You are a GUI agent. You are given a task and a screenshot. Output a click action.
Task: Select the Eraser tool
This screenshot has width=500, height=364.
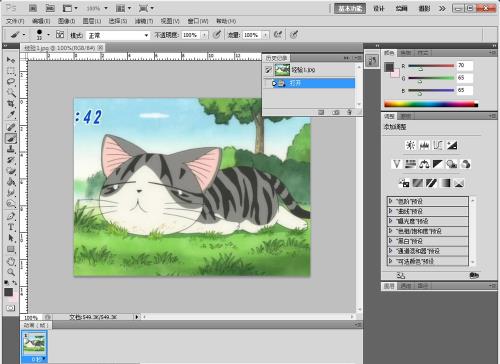11,171
